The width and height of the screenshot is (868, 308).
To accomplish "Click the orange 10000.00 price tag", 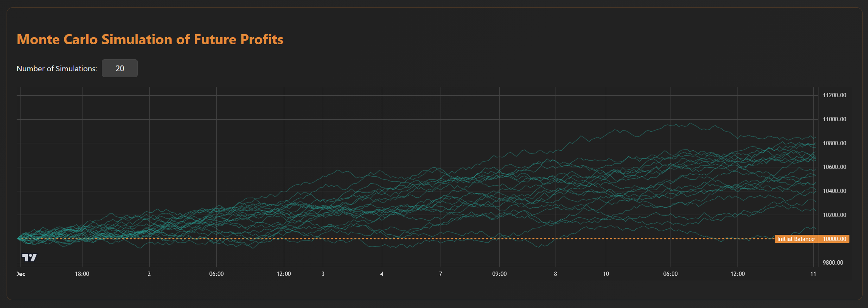I will coord(834,239).
